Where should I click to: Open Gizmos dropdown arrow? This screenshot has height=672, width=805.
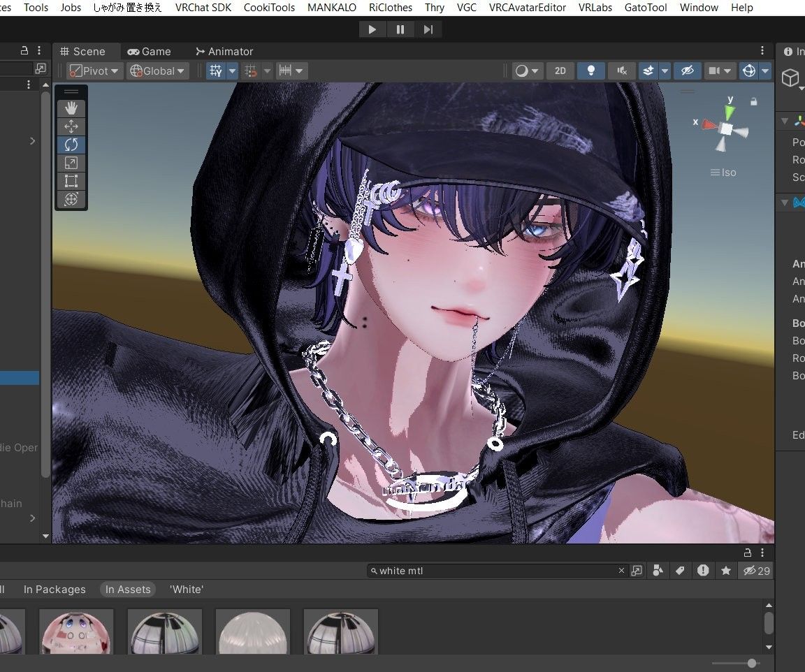pyautogui.click(x=765, y=71)
